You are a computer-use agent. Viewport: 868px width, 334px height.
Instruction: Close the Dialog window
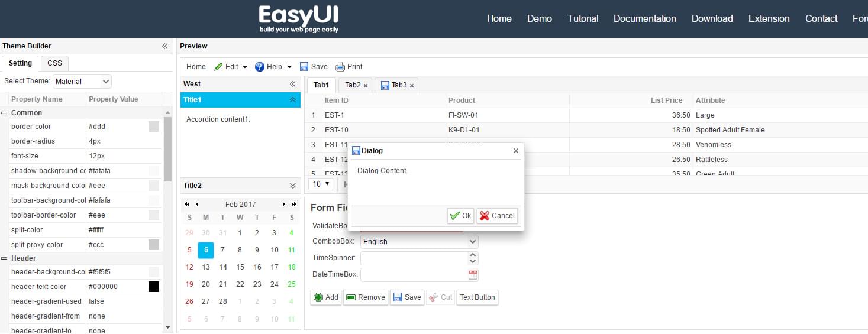[515, 151]
